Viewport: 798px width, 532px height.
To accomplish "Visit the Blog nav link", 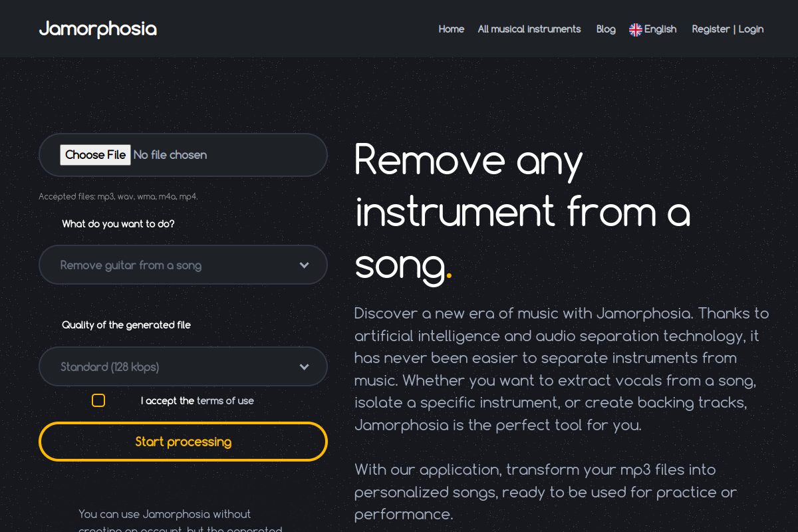I will [606, 29].
